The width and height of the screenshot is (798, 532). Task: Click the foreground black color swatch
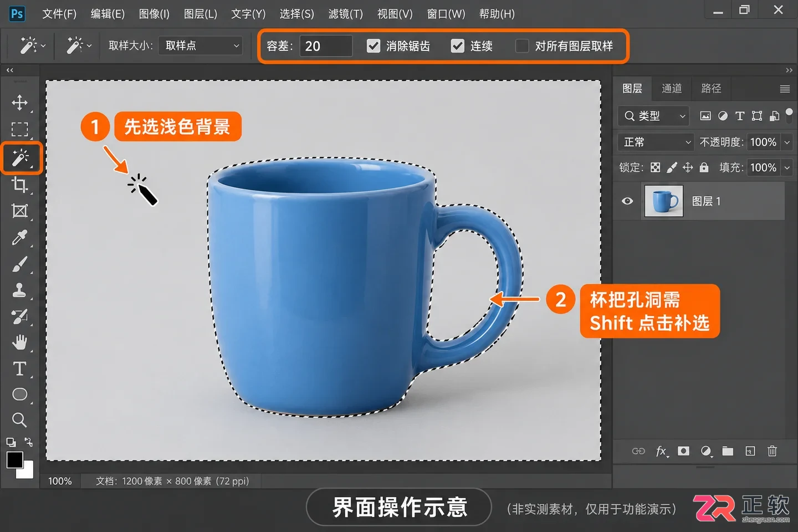pyautogui.click(x=14, y=460)
